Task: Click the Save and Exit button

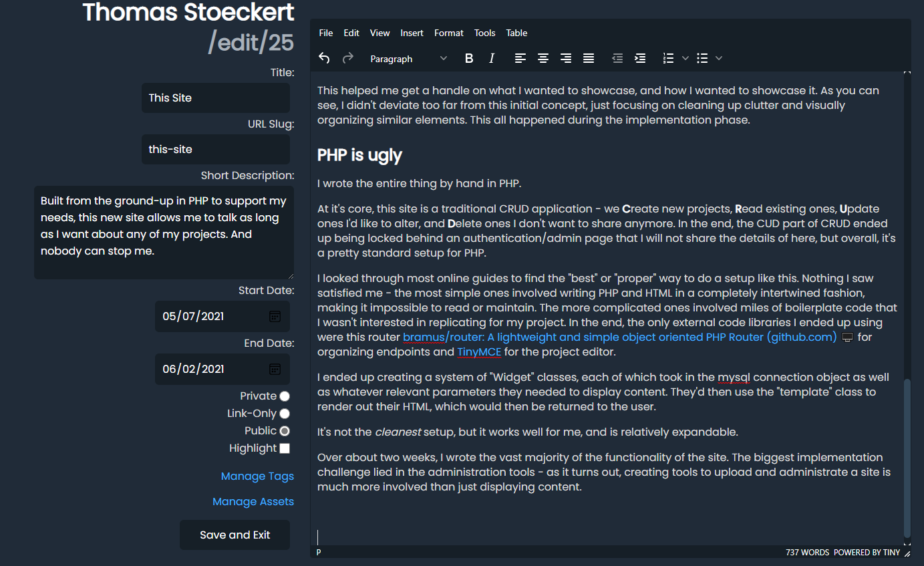Action: (235, 535)
